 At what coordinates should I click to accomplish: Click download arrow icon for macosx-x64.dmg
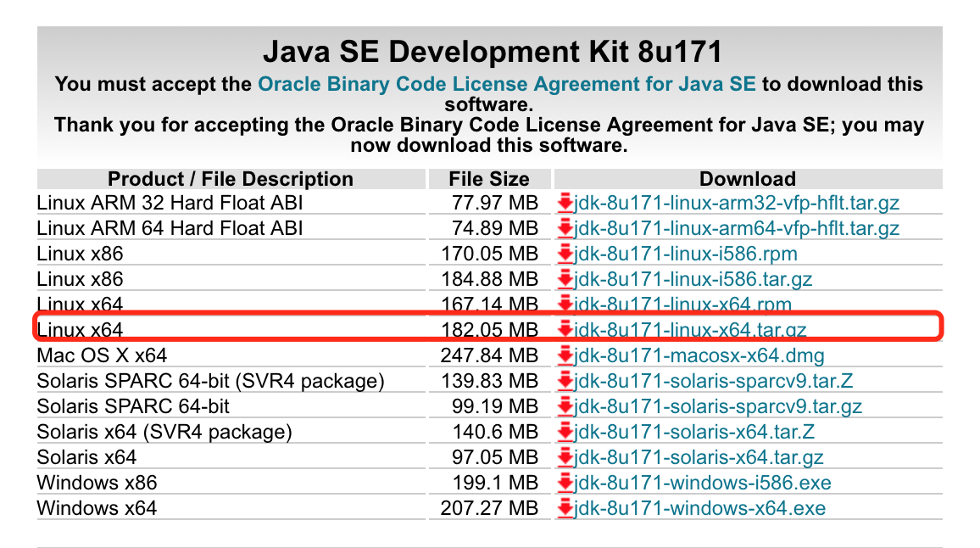pyautogui.click(x=565, y=355)
